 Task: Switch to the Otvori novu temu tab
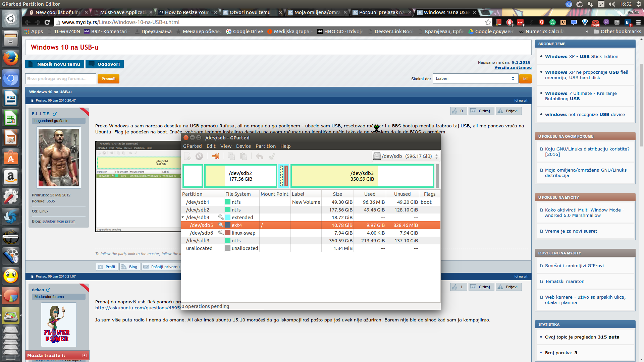250,12
